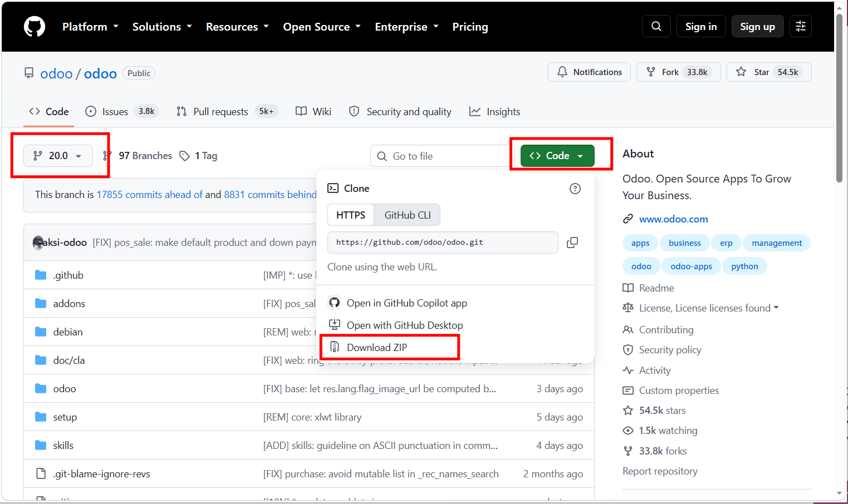Click the doc/cla folder icon
This screenshot has width=848, height=504.
(x=41, y=360)
